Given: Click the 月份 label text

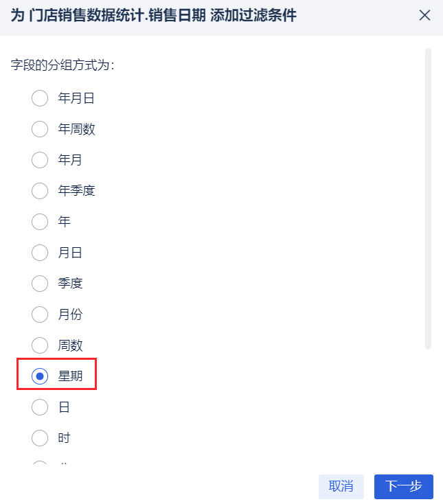Looking at the screenshot, I should coord(71,314).
